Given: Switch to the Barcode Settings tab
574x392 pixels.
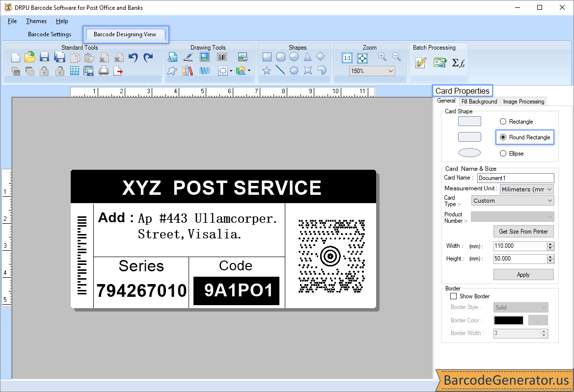Looking at the screenshot, I should point(50,34).
